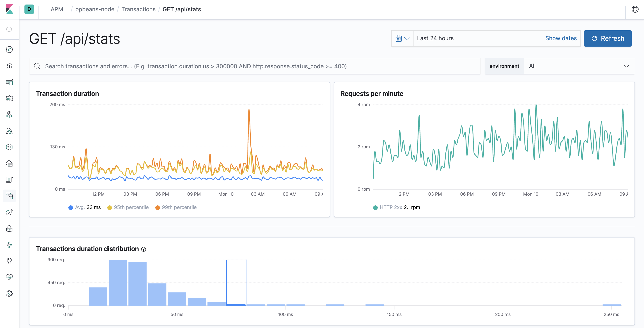
Task: Open the date picker calendar chevron
Action: coord(402,38)
